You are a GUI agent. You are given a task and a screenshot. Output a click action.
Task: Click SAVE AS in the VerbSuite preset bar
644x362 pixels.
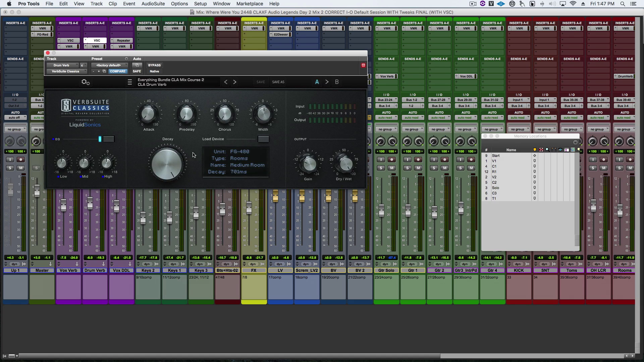pos(278,82)
